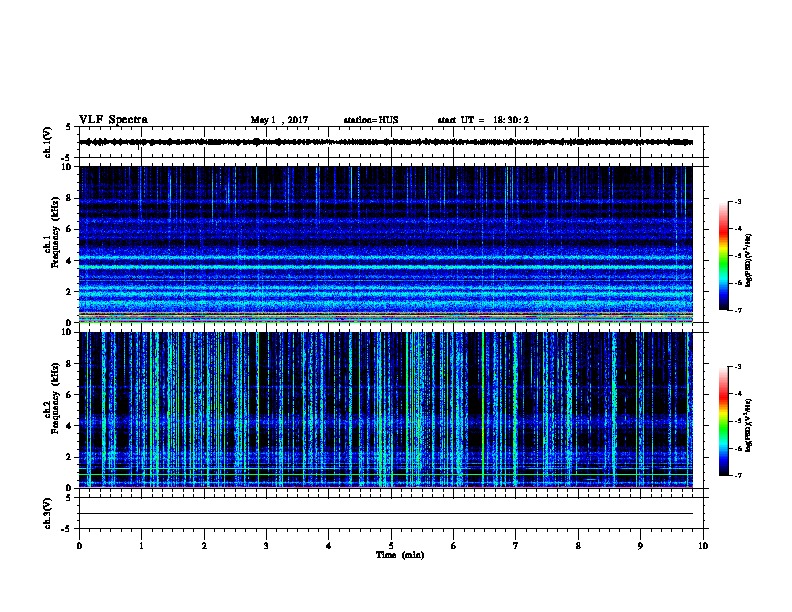Click the "3" tick on time axis

(266, 546)
